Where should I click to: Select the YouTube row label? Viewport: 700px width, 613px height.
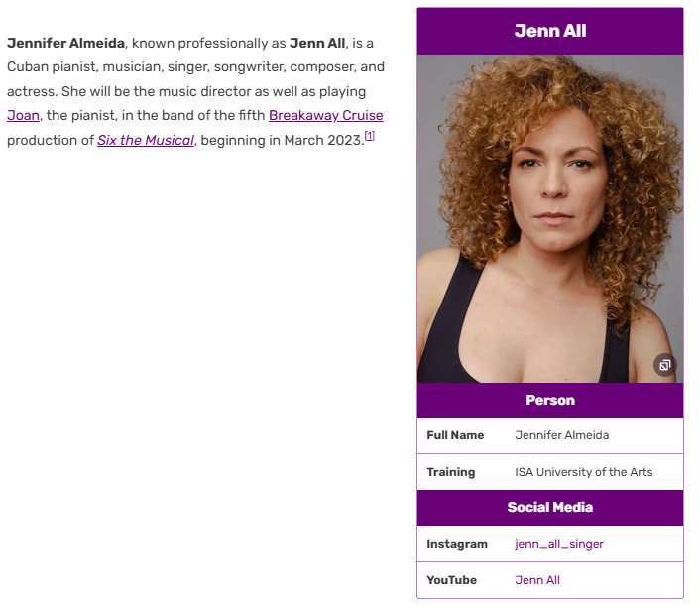452,580
